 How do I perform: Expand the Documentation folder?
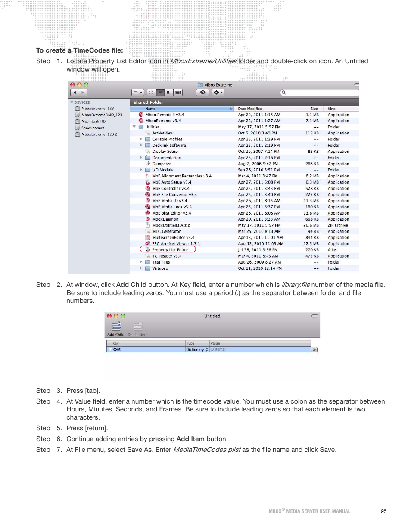[x=141, y=158]
